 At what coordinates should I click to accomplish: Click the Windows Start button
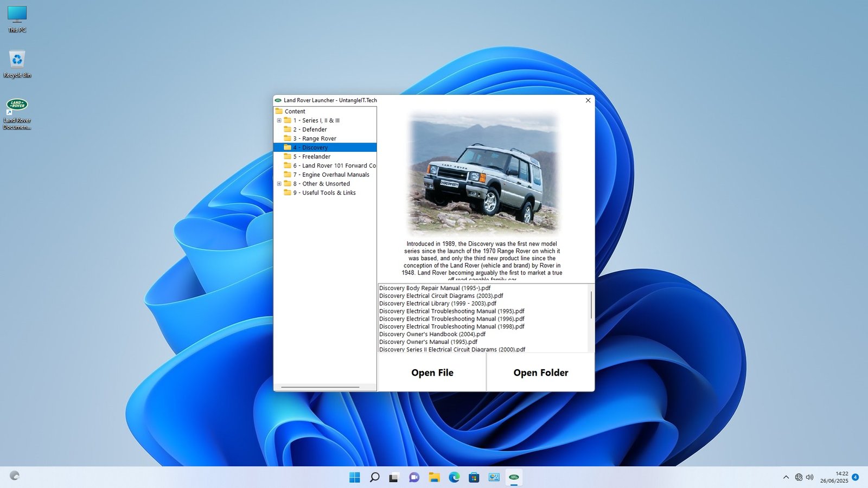pyautogui.click(x=354, y=477)
